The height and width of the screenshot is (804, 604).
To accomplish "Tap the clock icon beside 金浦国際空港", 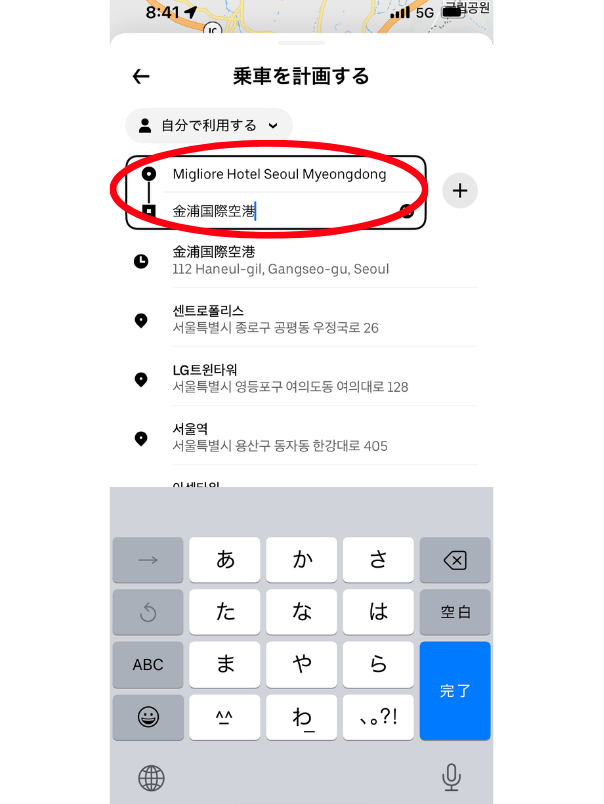I will tap(141, 261).
